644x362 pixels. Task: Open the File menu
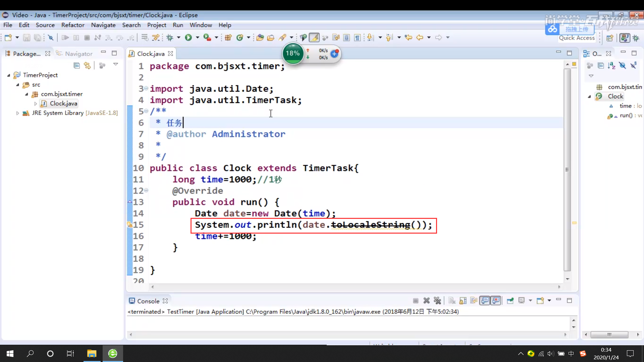8,25
